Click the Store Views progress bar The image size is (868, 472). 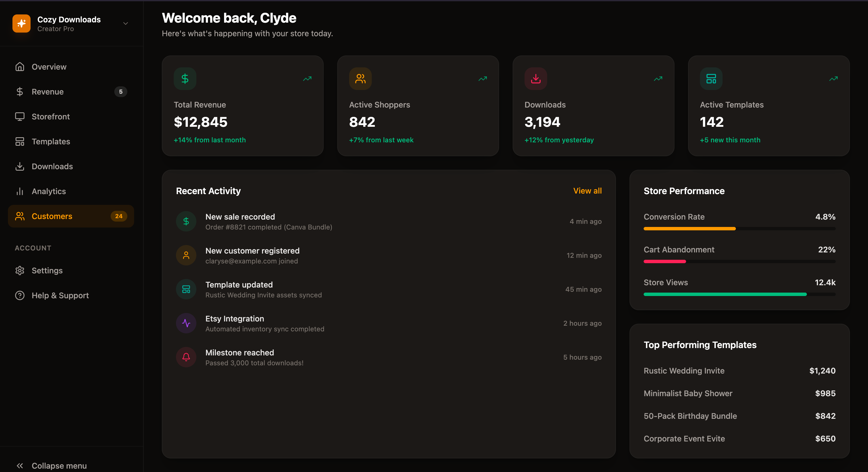[739, 295]
